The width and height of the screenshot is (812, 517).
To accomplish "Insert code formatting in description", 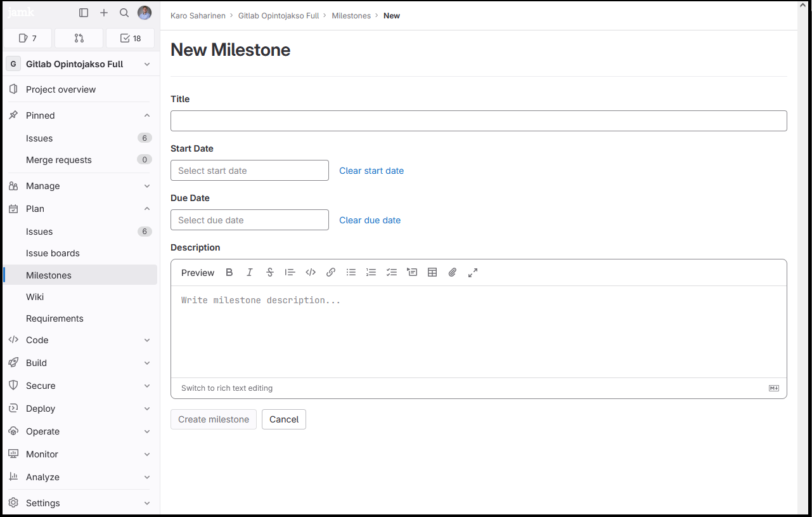I will [x=311, y=273].
